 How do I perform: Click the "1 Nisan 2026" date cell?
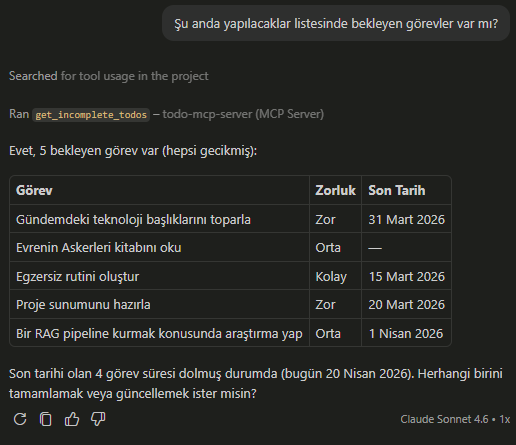[406, 333]
